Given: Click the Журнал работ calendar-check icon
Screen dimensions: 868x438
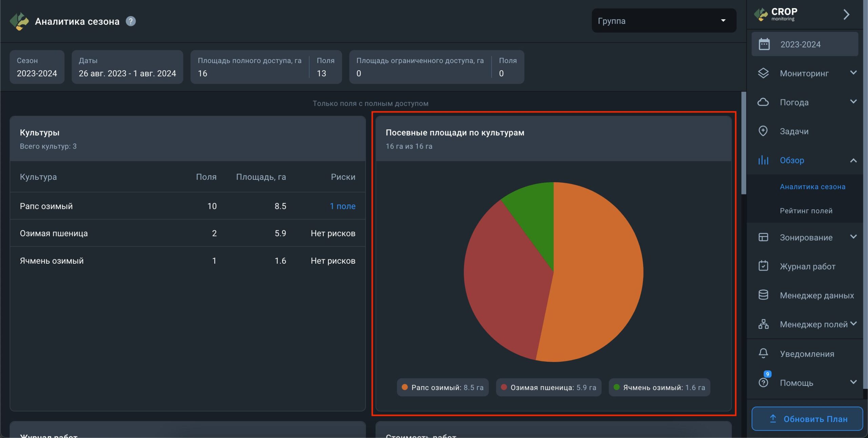Looking at the screenshot, I should coord(763,266).
